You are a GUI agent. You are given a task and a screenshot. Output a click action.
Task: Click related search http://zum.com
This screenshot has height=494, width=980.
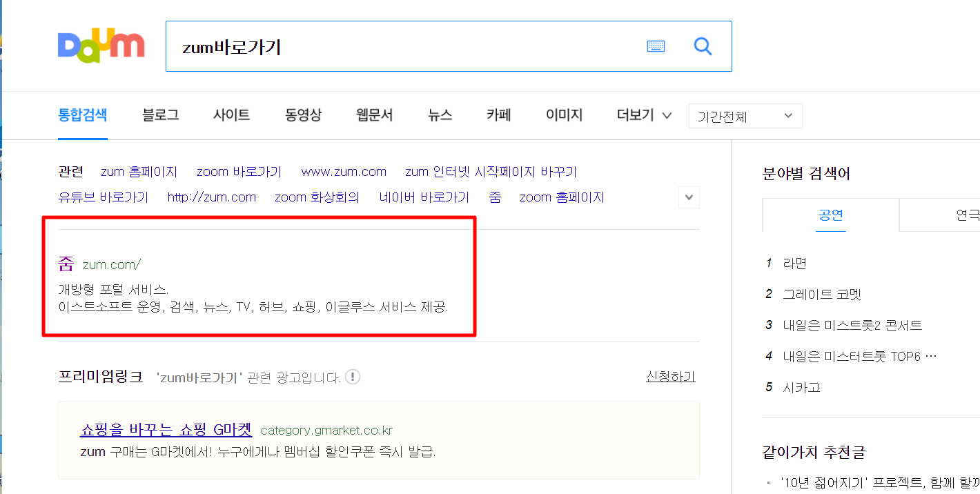click(212, 197)
